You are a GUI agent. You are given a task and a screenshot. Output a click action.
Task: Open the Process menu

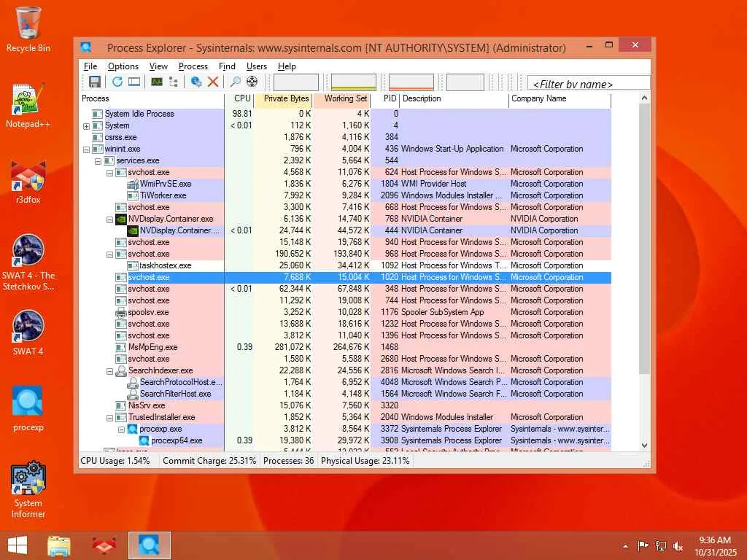click(193, 66)
